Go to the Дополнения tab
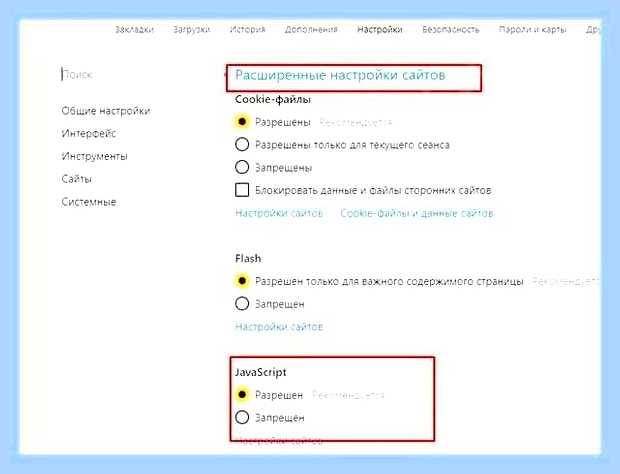This screenshot has height=474, width=620. click(x=311, y=30)
